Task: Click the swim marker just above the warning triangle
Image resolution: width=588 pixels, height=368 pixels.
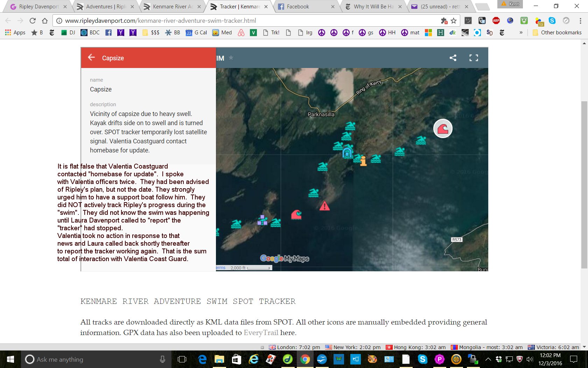Action: [x=314, y=193]
